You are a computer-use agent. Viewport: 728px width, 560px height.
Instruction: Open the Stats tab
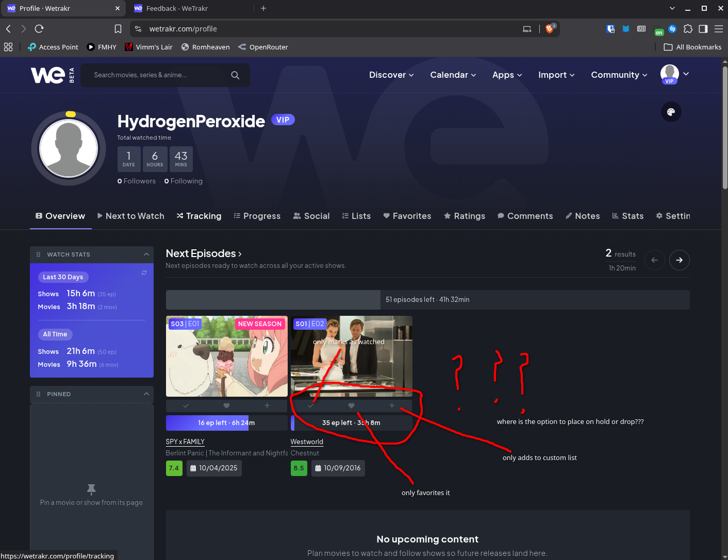click(x=628, y=216)
